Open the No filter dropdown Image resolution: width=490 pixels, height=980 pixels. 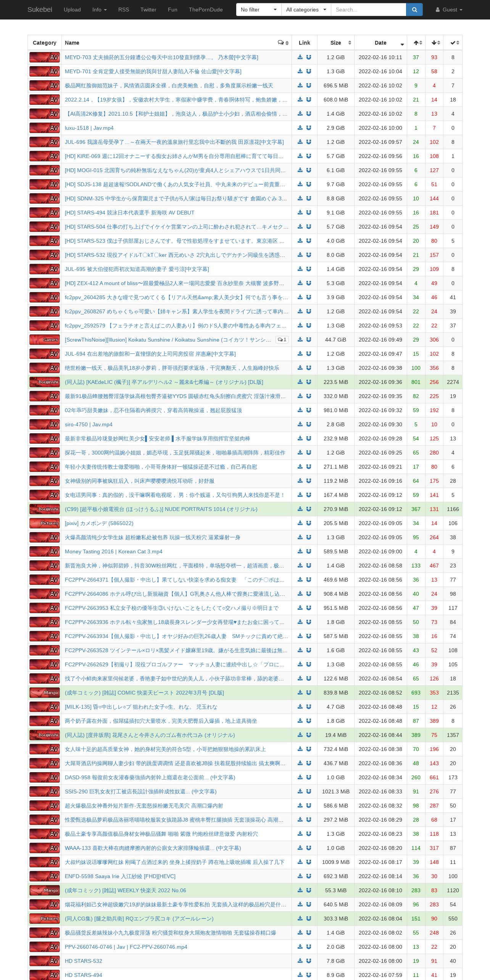[259, 10]
